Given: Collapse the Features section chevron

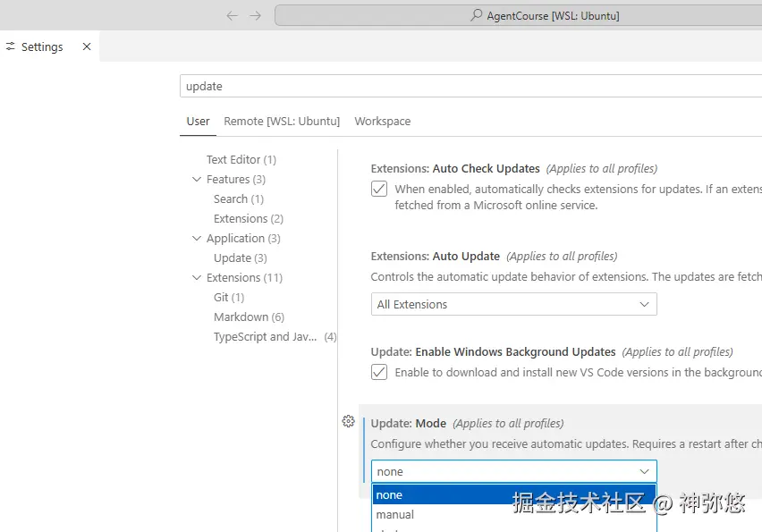Looking at the screenshot, I should pyautogui.click(x=197, y=180).
